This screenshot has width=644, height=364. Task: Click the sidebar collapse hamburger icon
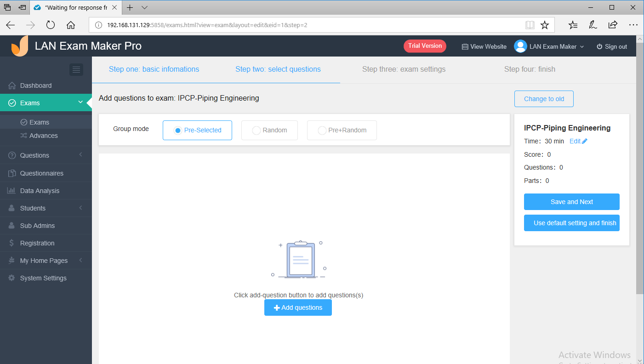(76, 69)
